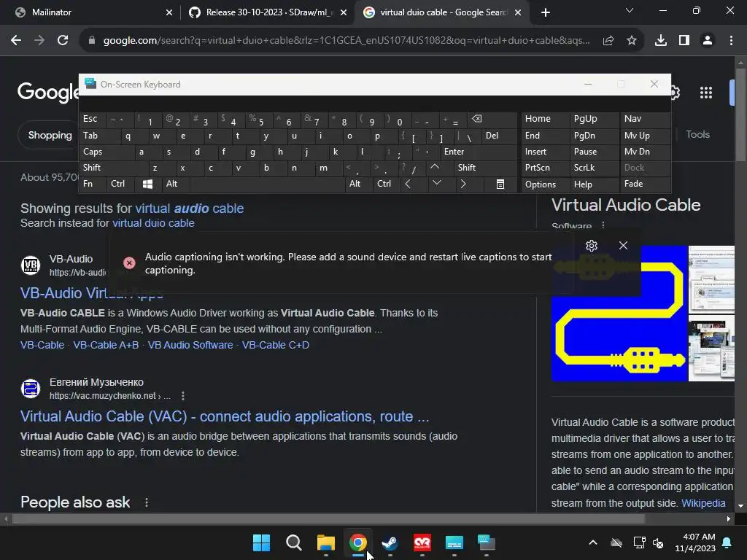This screenshot has height=560, width=747.
Task: Click the space bar on On-Screen Keyboard
Action: (267, 184)
